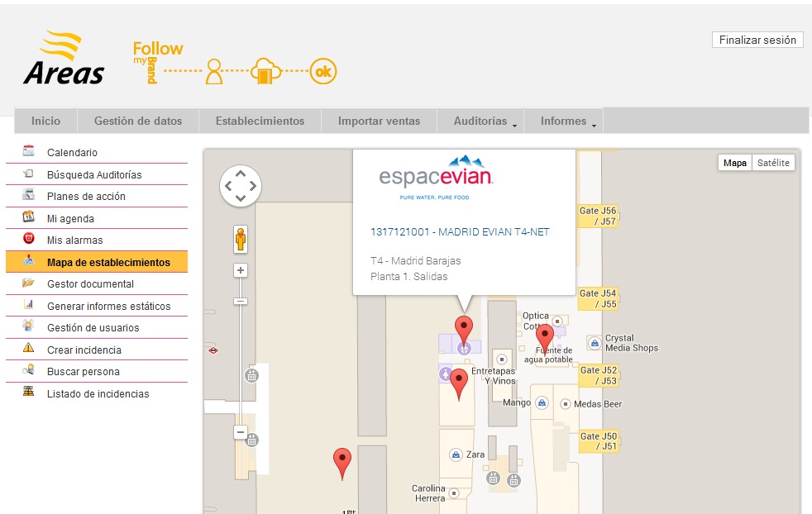This screenshot has height=514, width=812.
Task: Open the Gestión de datos menu
Action: tap(138, 121)
